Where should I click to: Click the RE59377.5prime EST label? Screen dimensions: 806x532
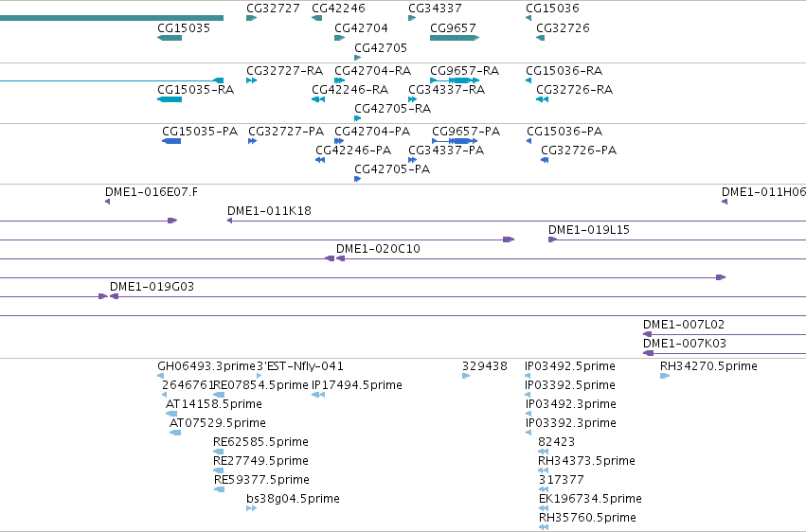261,481
